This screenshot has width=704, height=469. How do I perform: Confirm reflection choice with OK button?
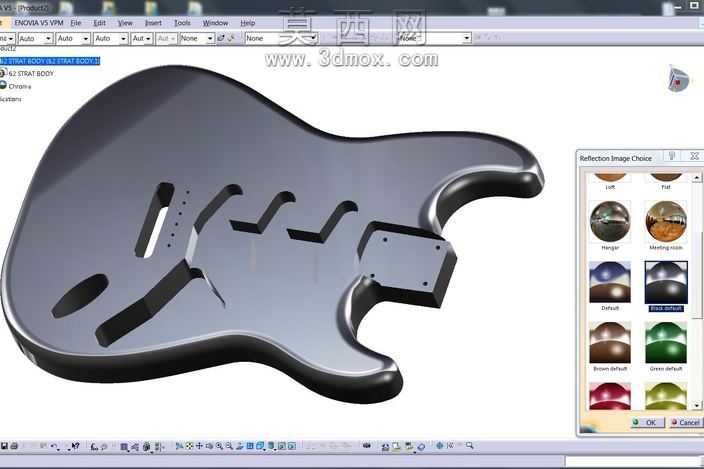(x=647, y=422)
